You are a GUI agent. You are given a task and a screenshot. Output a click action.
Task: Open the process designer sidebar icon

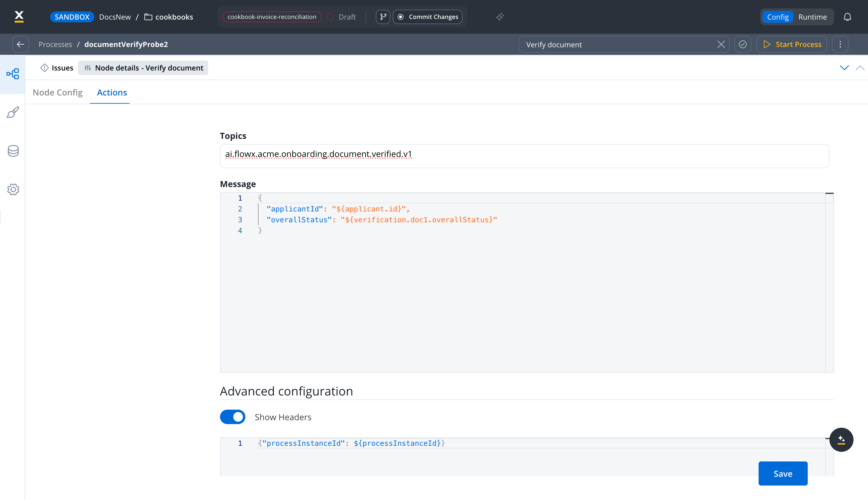tap(13, 74)
